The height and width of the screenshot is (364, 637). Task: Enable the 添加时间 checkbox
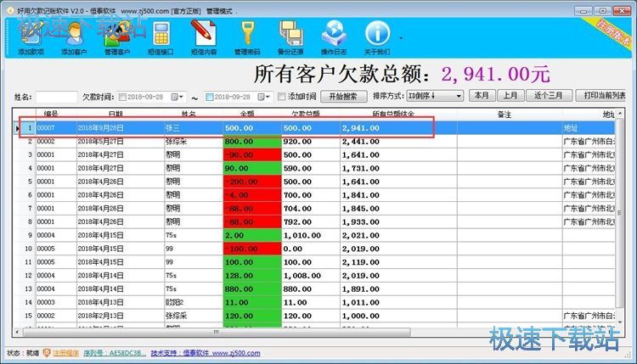pyautogui.click(x=281, y=97)
